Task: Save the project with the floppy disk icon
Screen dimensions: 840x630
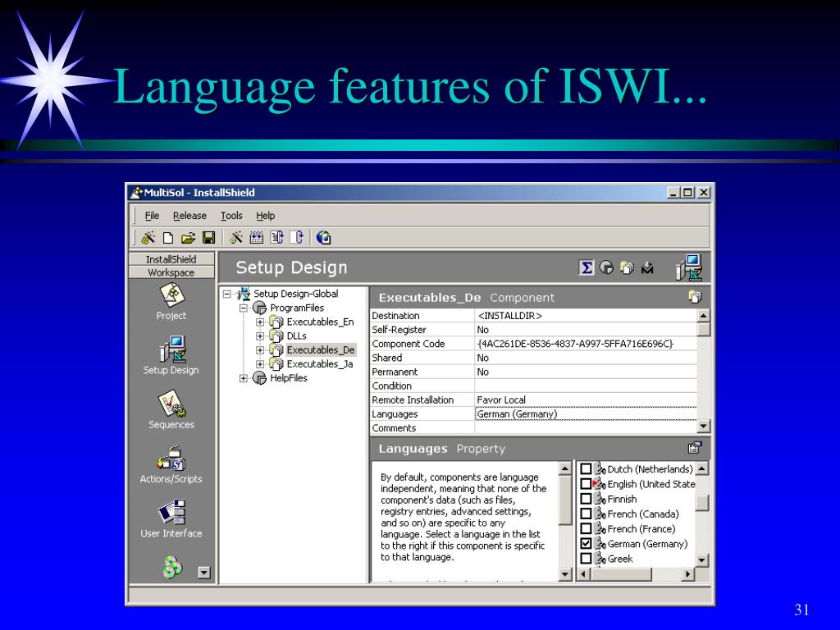Action: pyautogui.click(x=208, y=238)
